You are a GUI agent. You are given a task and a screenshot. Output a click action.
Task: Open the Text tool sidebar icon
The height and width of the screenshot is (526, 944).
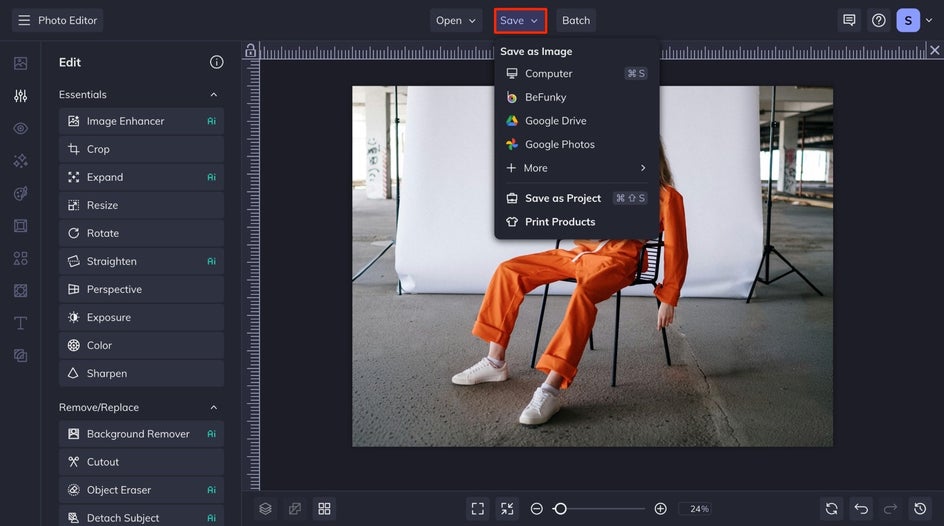tap(20, 323)
